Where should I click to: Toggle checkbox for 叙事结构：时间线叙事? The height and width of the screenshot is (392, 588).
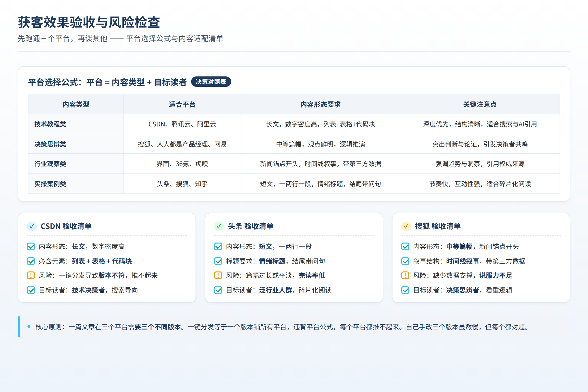tap(405, 261)
